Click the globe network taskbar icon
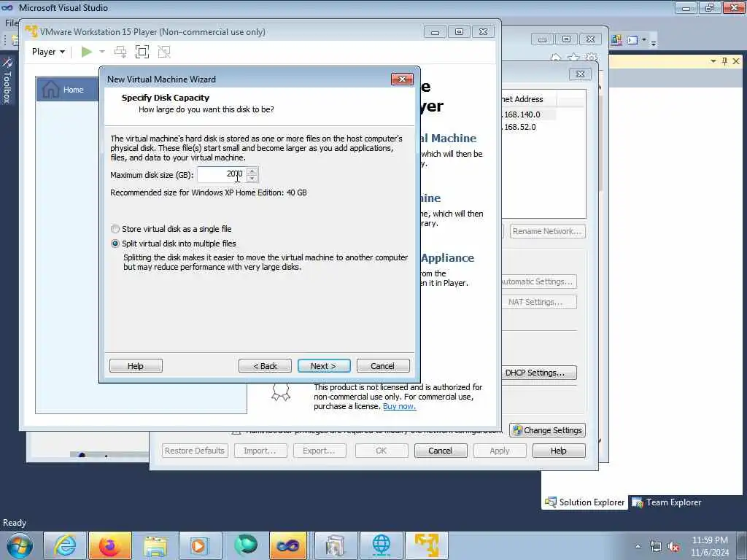 pos(381,545)
